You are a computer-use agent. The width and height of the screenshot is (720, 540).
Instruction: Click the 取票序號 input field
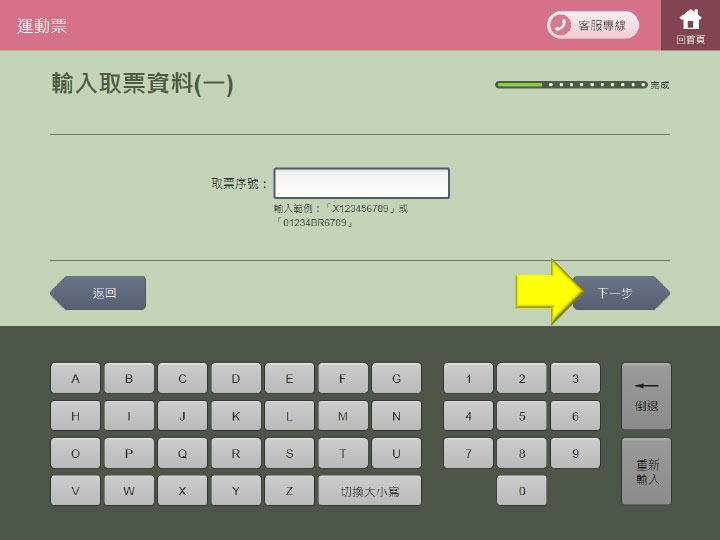pos(361,184)
